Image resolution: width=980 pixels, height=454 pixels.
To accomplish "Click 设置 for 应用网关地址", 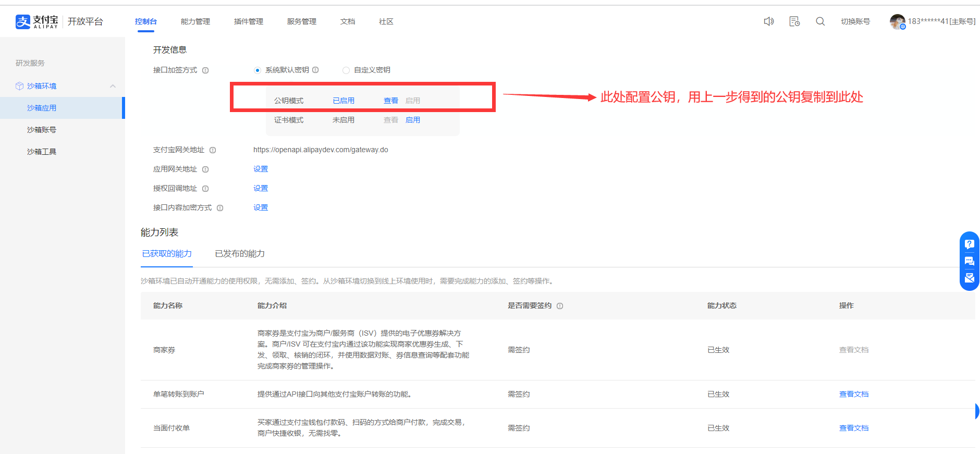I will click(261, 169).
